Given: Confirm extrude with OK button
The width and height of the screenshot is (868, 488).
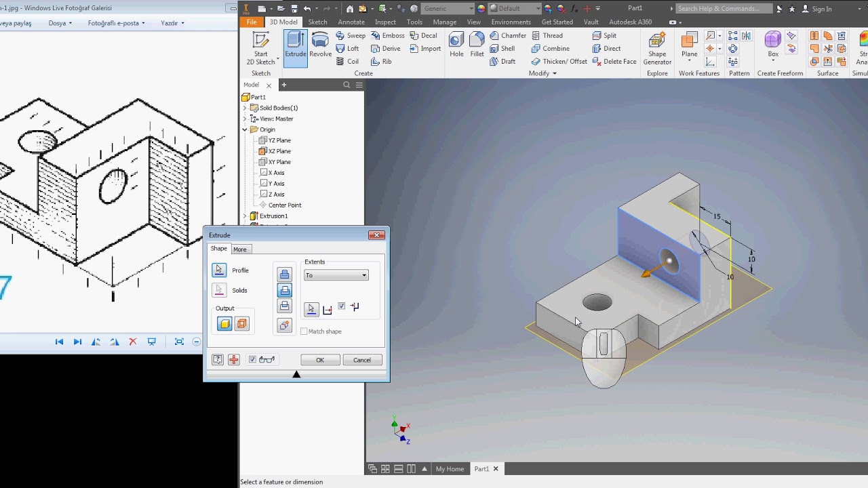Looking at the screenshot, I should tap(320, 360).
